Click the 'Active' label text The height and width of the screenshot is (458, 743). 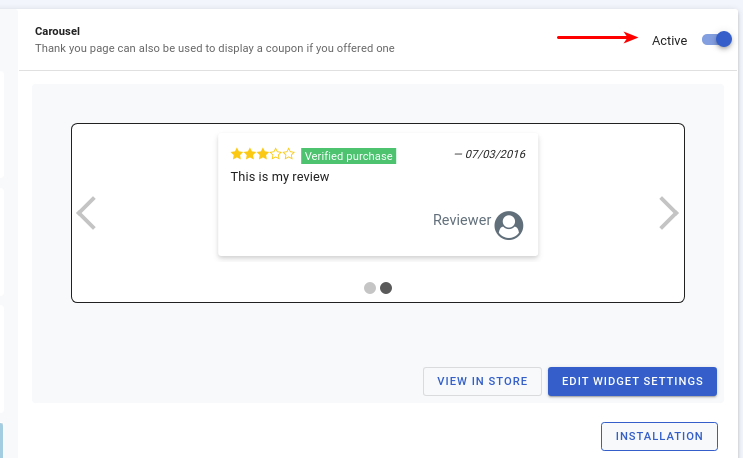(x=669, y=41)
